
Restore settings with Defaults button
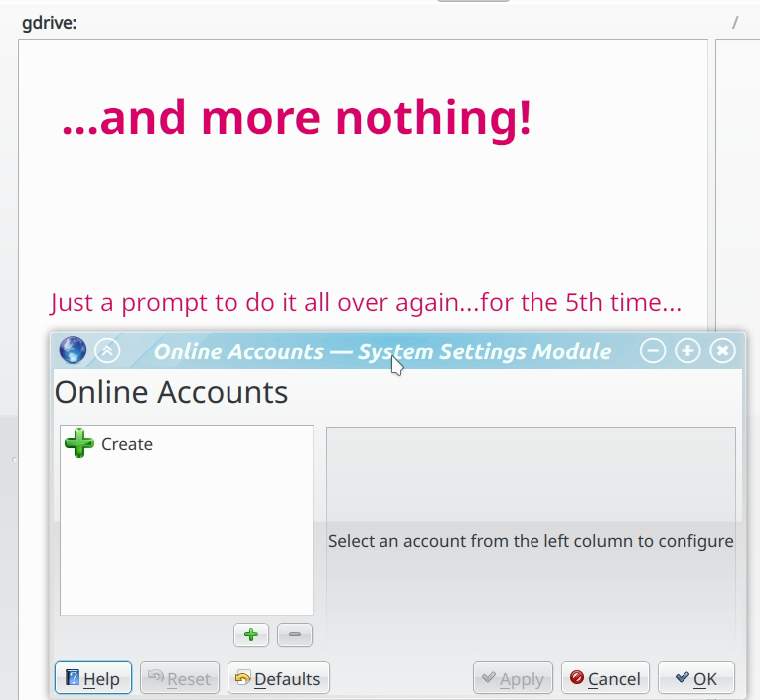click(278, 678)
